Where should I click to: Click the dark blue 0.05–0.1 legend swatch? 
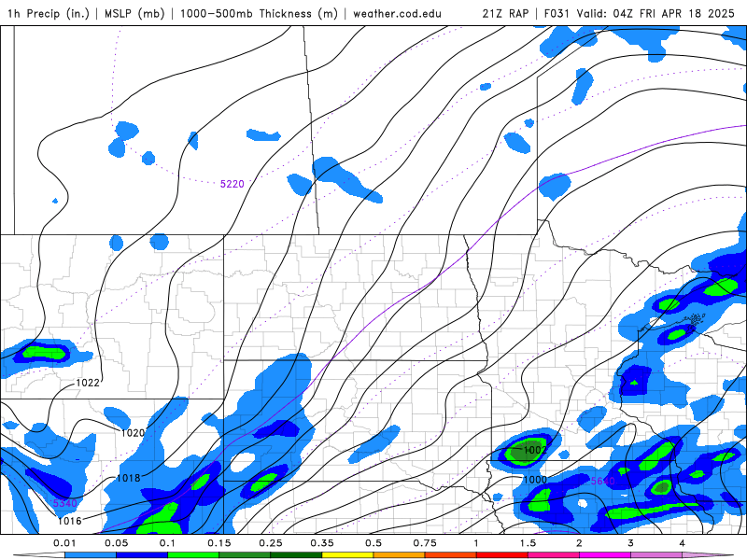142,554
